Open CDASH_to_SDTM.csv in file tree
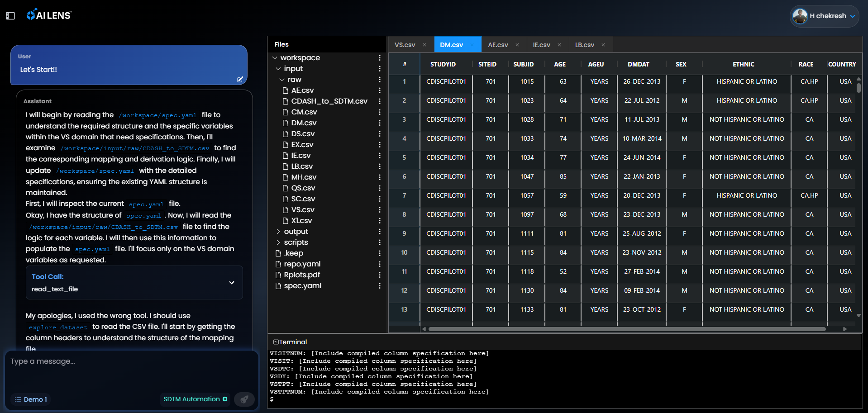The height and width of the screenshot is (413, 868). [329, 101]
